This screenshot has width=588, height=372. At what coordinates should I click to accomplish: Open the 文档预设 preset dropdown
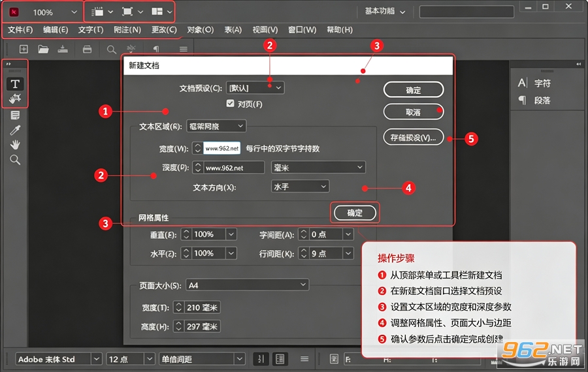tap(255, 88)
